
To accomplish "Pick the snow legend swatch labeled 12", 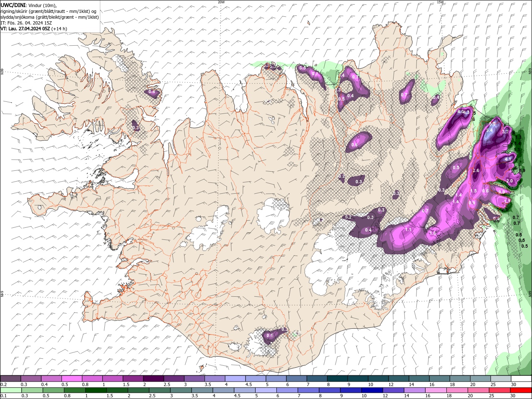I will tap(399, 379).
